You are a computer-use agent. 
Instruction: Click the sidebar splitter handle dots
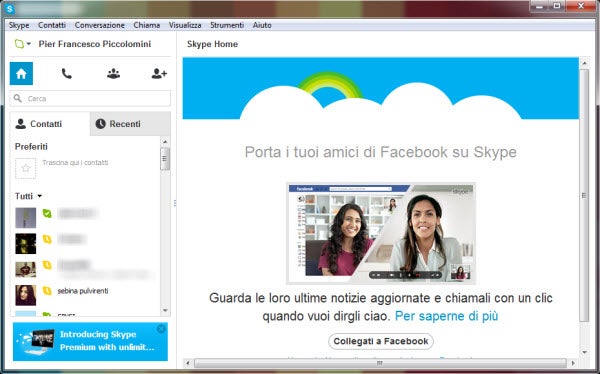pos(175,203)
